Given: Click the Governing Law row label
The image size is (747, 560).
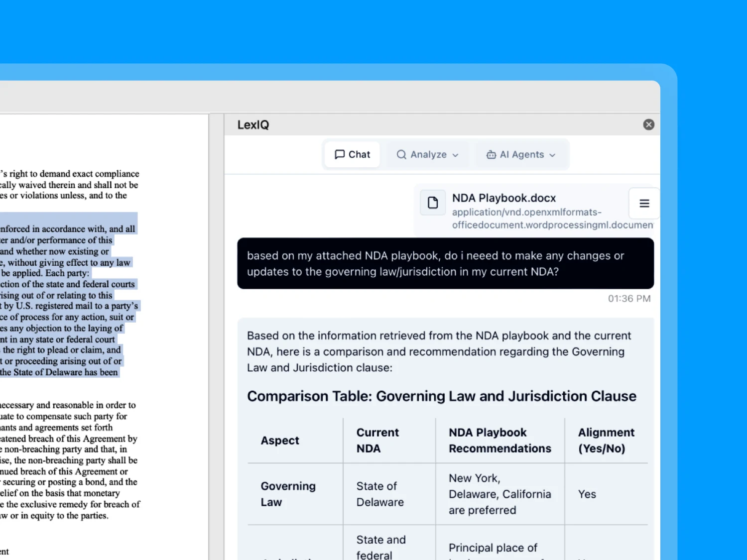Looking at the screenshot, I should tap(288, 494).
